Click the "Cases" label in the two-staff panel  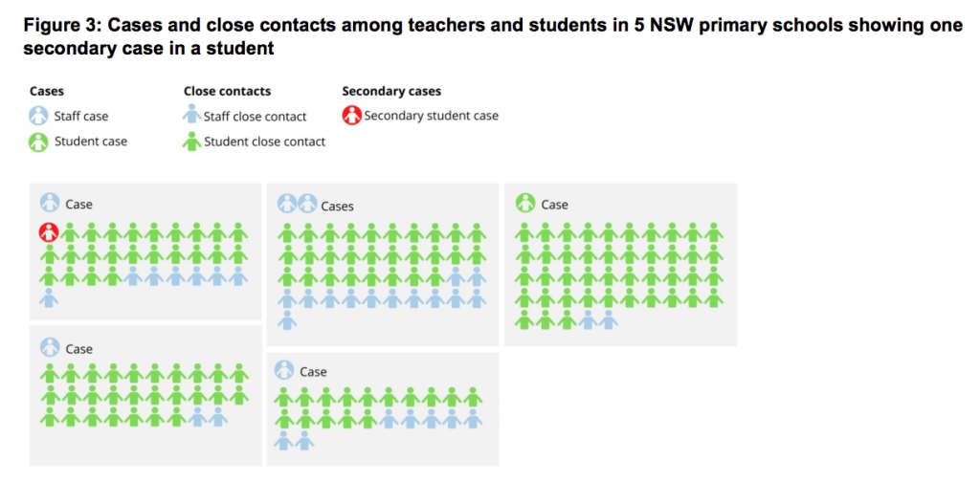[x=337, y=206]
